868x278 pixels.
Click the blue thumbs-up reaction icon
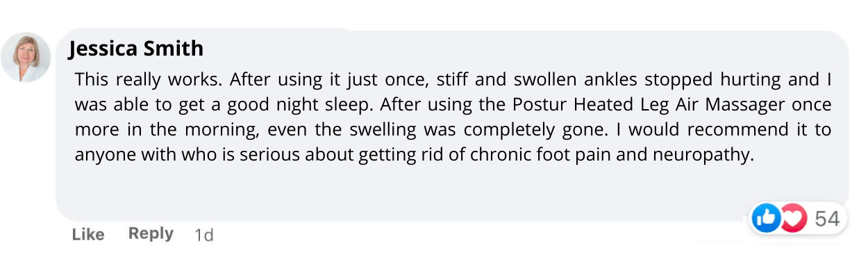click(767, 219)
